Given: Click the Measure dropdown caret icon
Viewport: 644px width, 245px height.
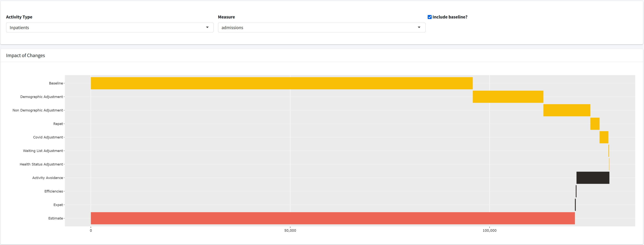Looking at the screenshot, I should point(419,27).
